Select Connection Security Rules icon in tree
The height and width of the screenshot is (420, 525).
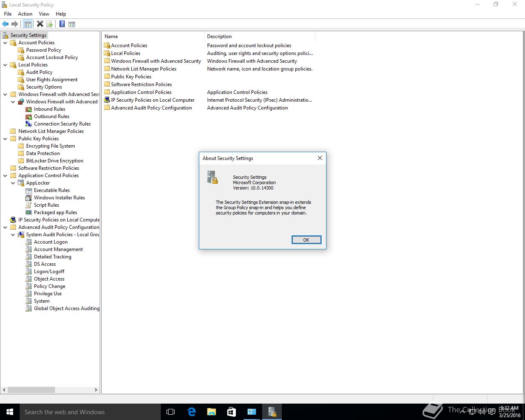click(29, 124)
